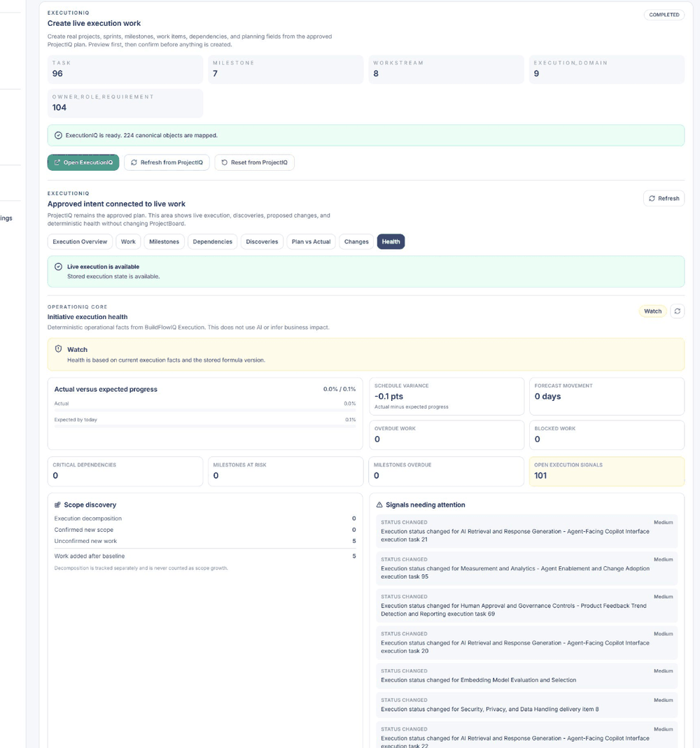
Task: Open the Milestones tab
Action: (x=164, y=241)
